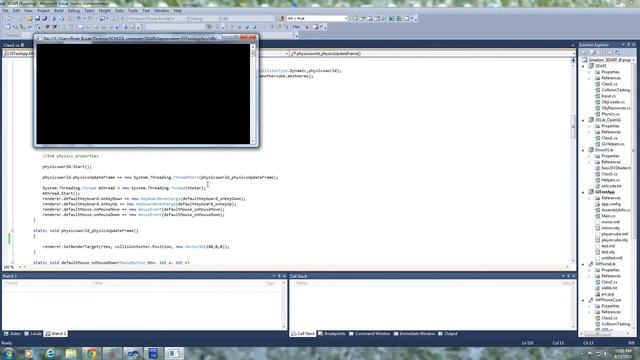Image resolution: width=640 pixels, height=360 pixels.
Task: Select ObjResources.cs in Solution Explorer
Action: click(616, 108)
